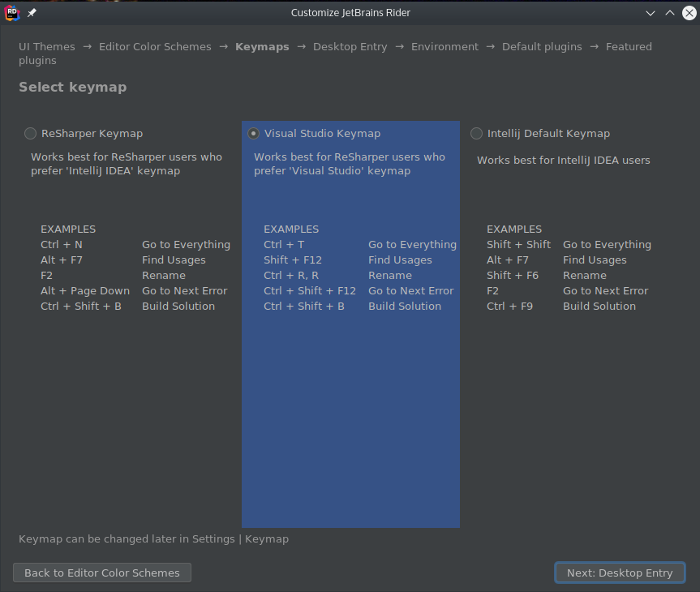Click 'Ctrl + T' shortcut in Visual Studio examples
Image resolution: width=700 pixels, height=592 pixels.
pos(284,245)
